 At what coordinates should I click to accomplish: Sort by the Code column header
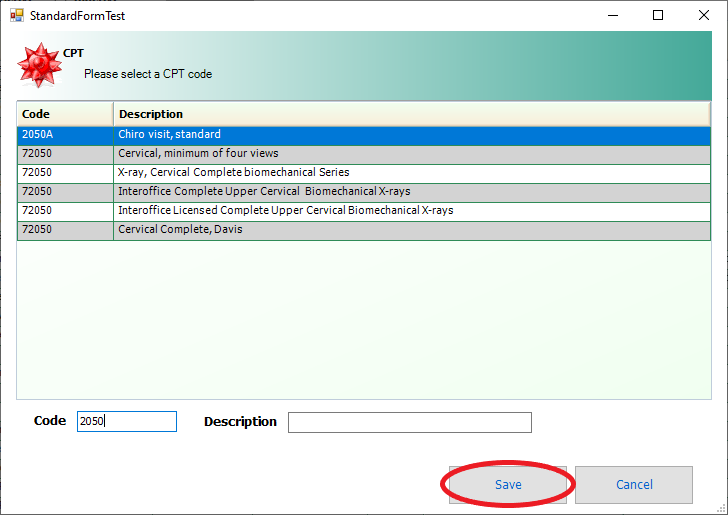[x=65, y=114]
